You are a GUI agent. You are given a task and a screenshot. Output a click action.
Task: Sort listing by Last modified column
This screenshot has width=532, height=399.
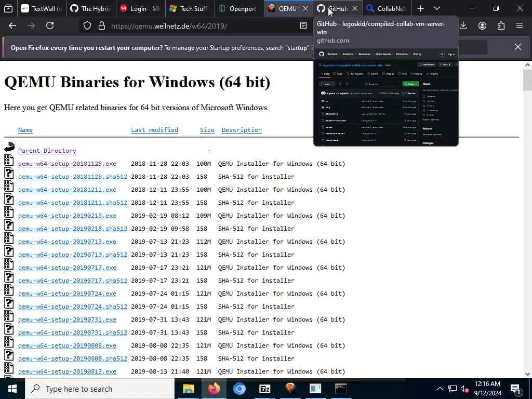coord(154,130)
